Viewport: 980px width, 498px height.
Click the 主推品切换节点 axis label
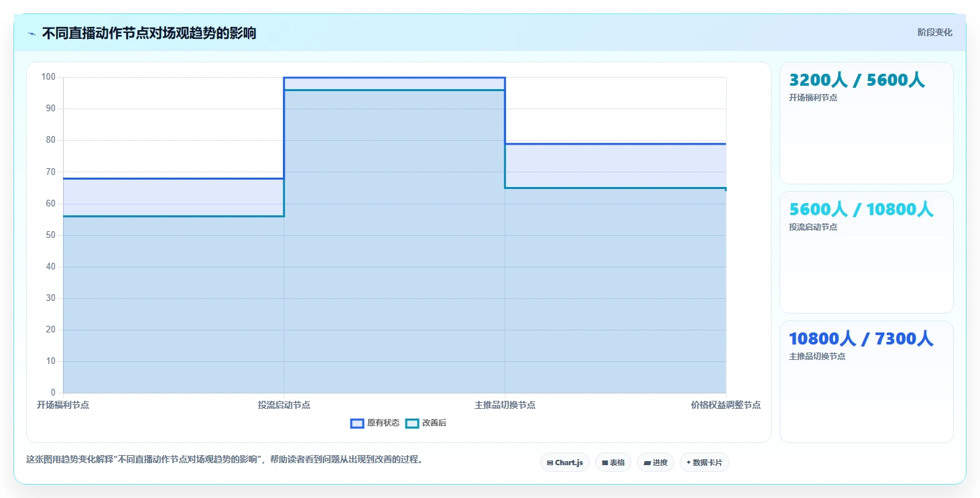[505, 405]
